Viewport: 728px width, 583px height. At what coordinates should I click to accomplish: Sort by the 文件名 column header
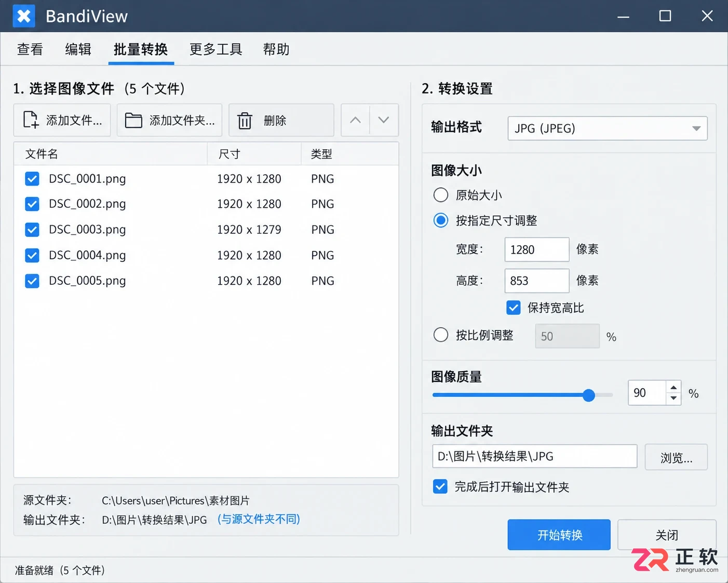tap(111, 154)
